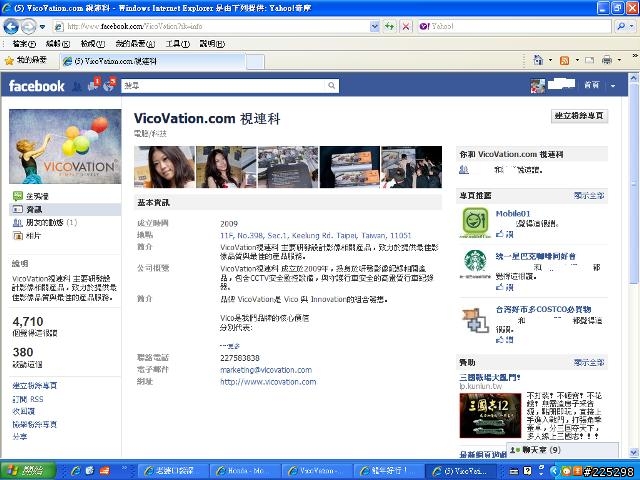
Task: Open the 工具(T) Tools menu
Action: (177, 44)
